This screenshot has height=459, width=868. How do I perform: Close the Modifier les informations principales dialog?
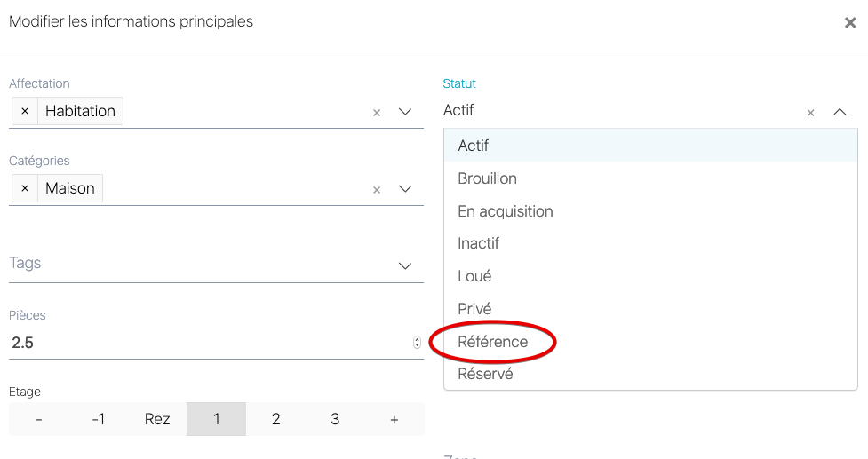[849, 23]
